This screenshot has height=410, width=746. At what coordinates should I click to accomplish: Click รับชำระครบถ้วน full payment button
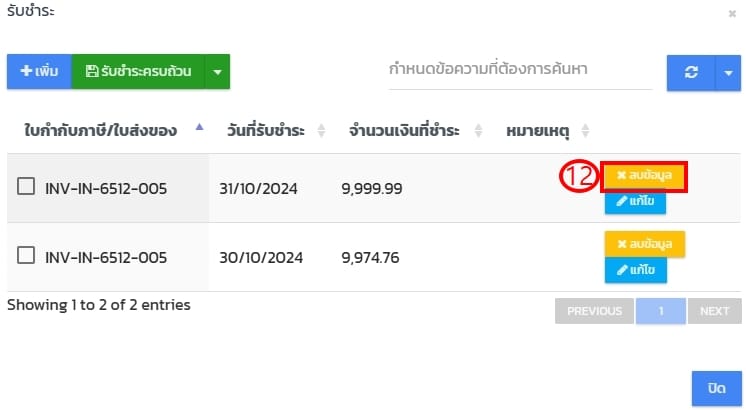tap(138, 72)
